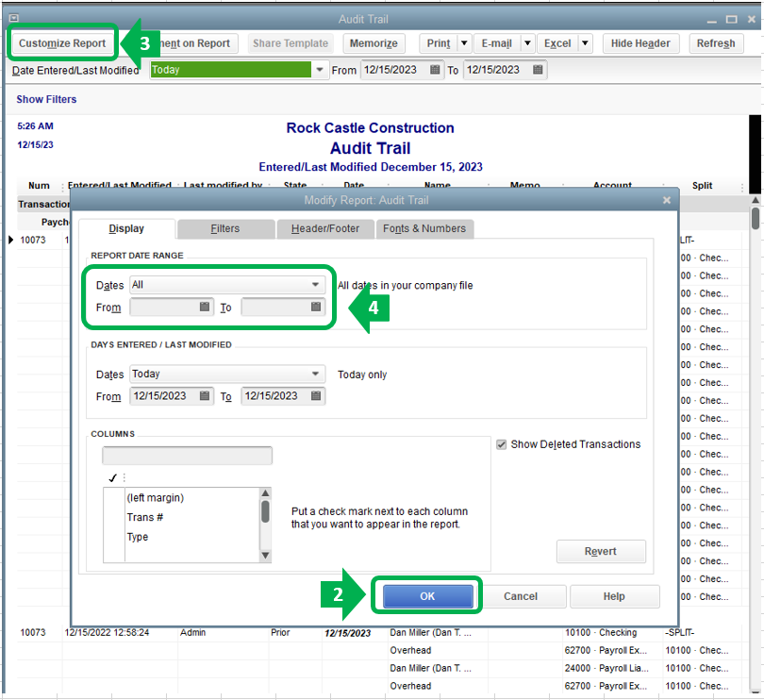Click Share Template button
The height and width of the screenshot is (700, 764).
coord(291,43)
